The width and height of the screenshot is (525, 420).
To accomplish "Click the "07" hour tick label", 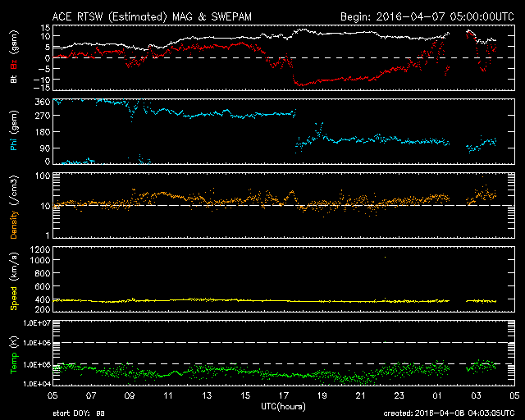I will (x=91, y=395).
